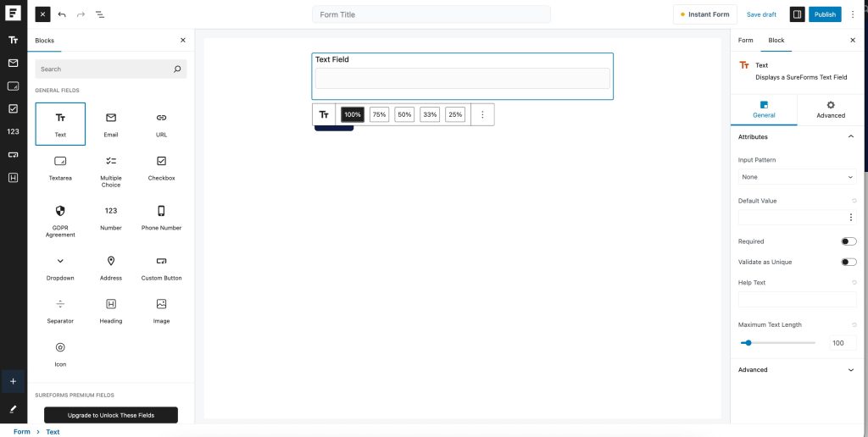This screenshot has width=868, height=437.
Task: Toggle Validate as Unique switch
Action: (x=849, y=262)
